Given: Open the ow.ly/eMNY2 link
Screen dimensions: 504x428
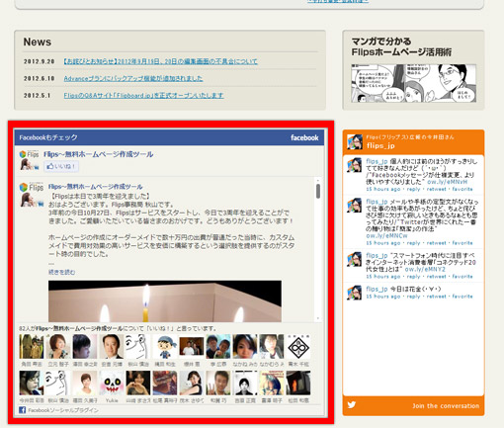Looking at the screenshot, I should click(425, 269).
